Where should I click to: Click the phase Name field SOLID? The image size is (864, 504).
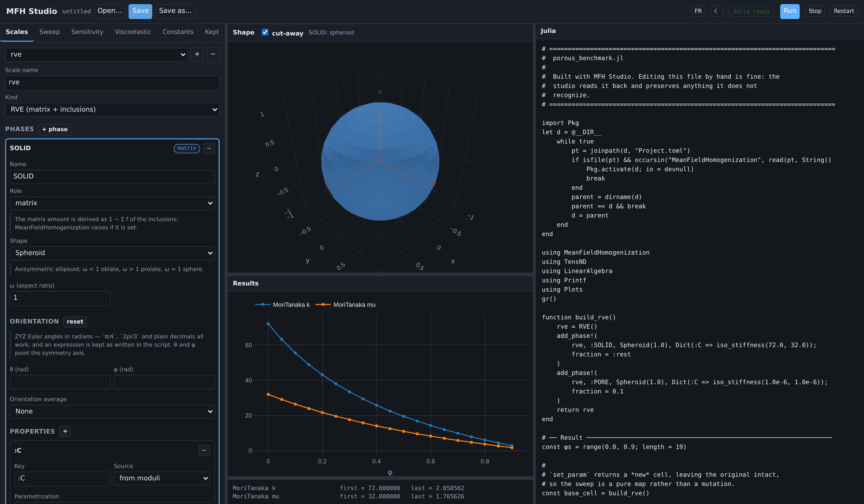(x=112, y=177)
